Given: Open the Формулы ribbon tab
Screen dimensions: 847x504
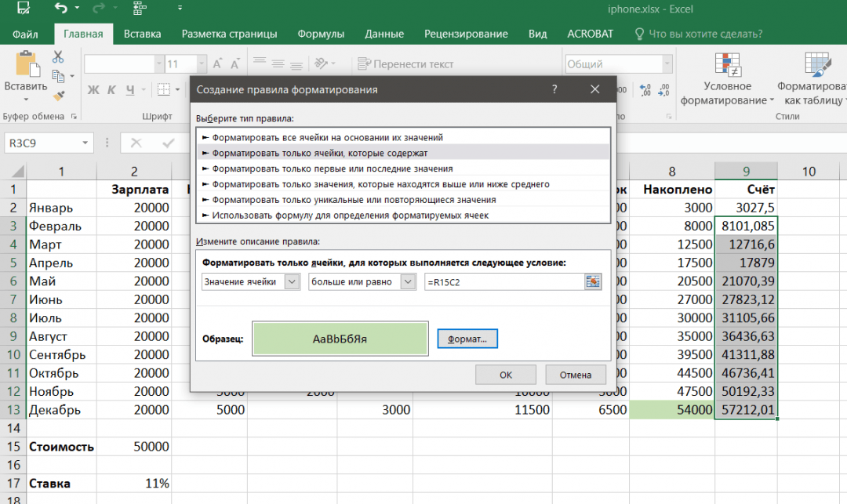Looking at the screenshot, I should 321,34.
